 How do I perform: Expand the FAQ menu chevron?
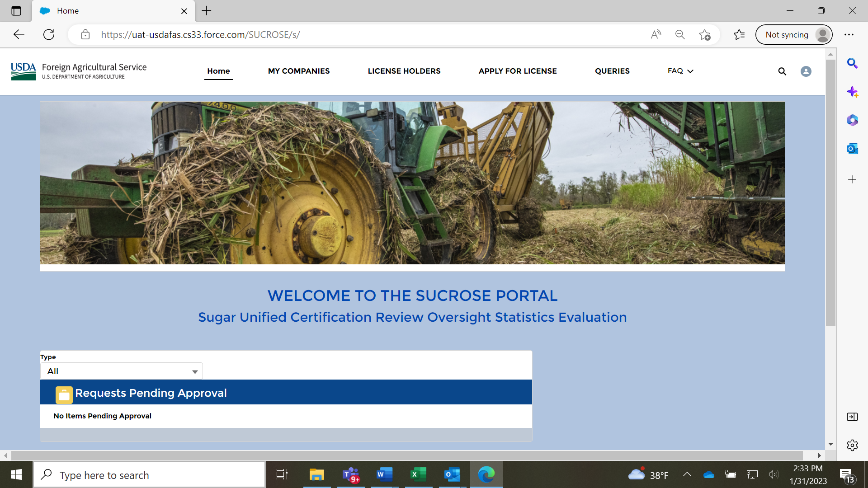(690, 71)
